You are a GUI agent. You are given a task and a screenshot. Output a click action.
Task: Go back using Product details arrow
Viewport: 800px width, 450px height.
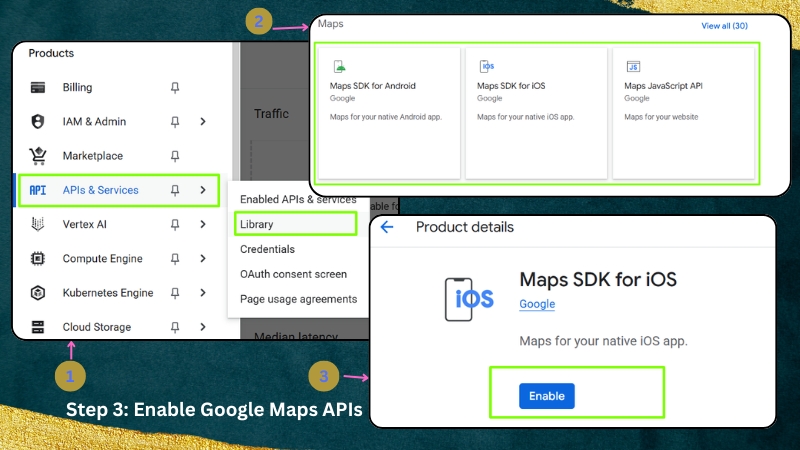click(387, 227)
